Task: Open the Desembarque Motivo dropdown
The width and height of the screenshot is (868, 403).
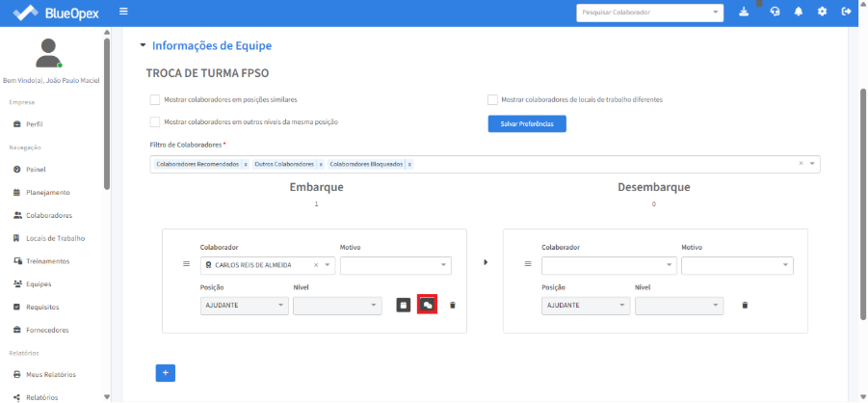Action: pos(737,265)
